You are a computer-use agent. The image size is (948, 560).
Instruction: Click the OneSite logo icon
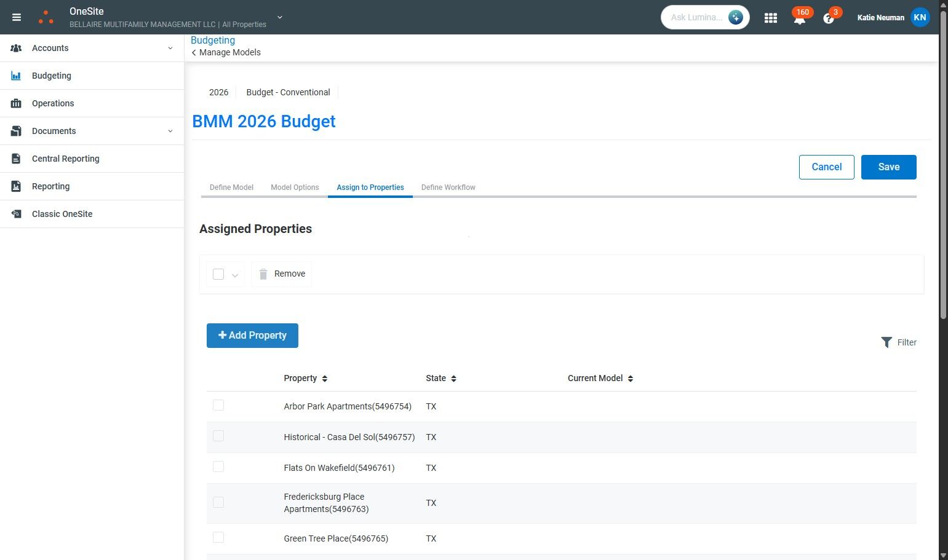click(x=46, y=17)
